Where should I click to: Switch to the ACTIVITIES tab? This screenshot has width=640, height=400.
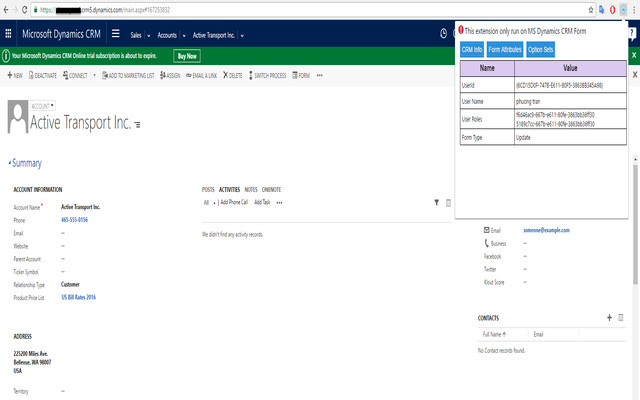coord(229,189)
